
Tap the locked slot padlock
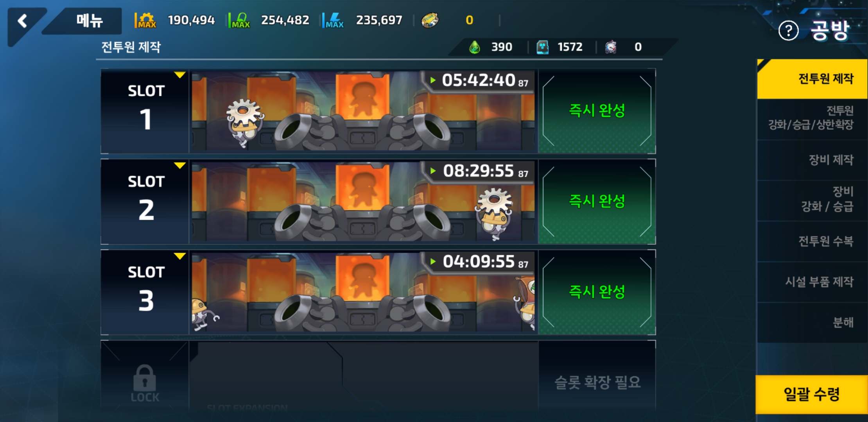[x=145, y=378]
